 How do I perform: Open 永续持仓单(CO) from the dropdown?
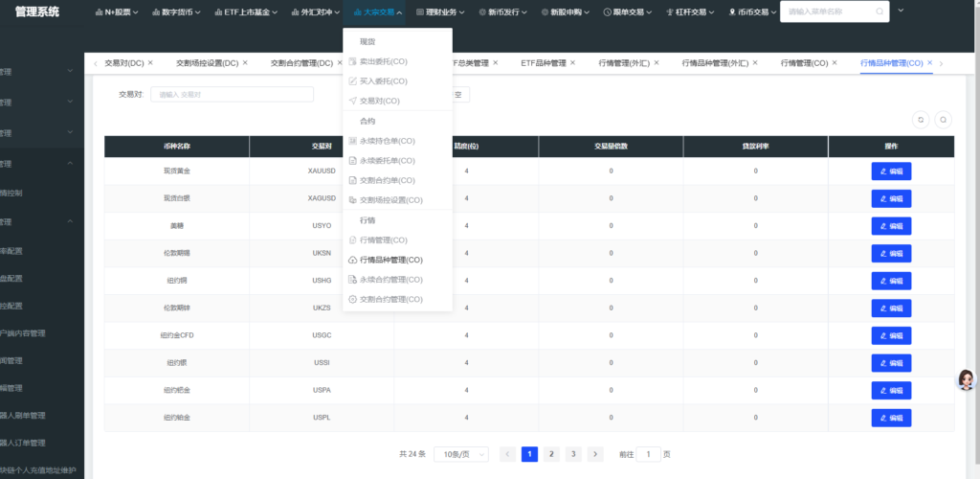click(x=387, y=142)
